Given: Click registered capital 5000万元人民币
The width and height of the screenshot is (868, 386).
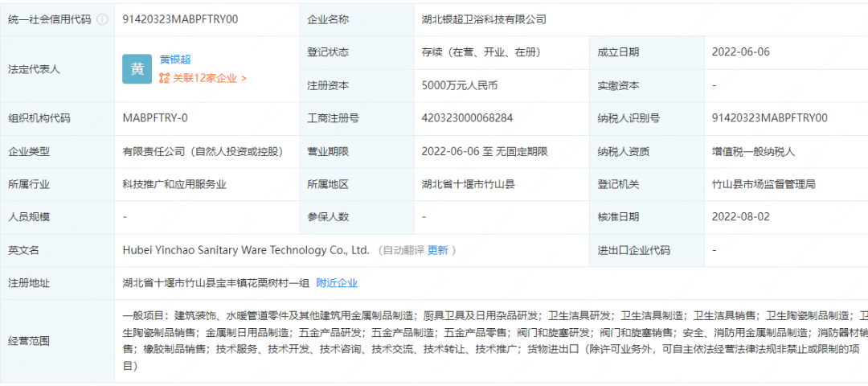Looking at the screenshot, I should 460,85.
